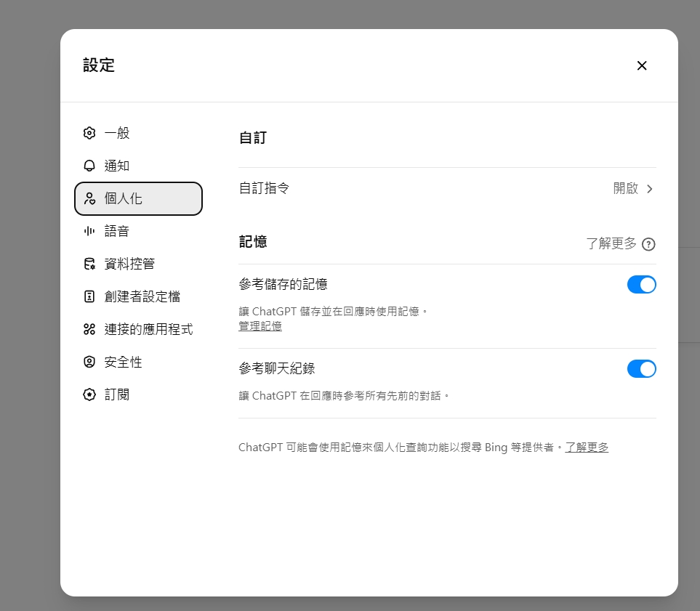The image size is (700, 611).
Task: Select the 個人化 settings section
Action: click(x=138, y=198)
